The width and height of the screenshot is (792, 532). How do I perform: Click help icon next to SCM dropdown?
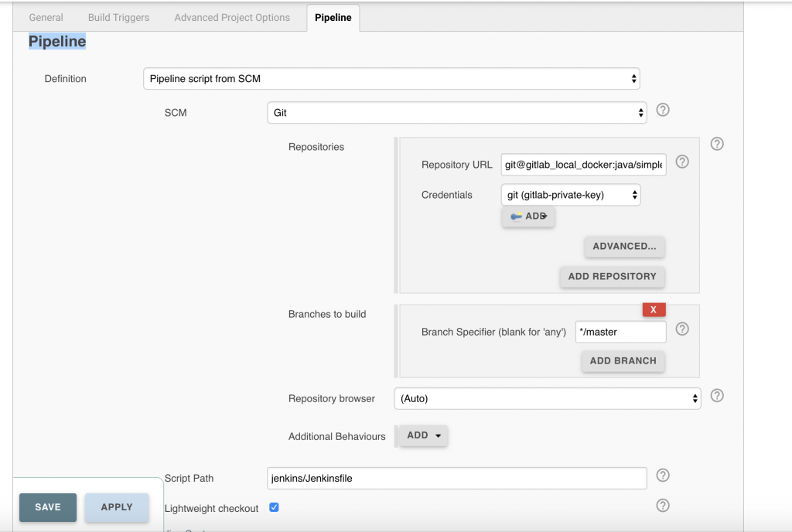[x=662, y=110]
